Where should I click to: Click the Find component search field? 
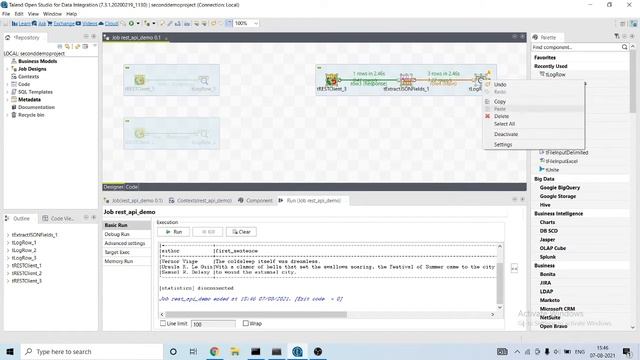point(576,47)
